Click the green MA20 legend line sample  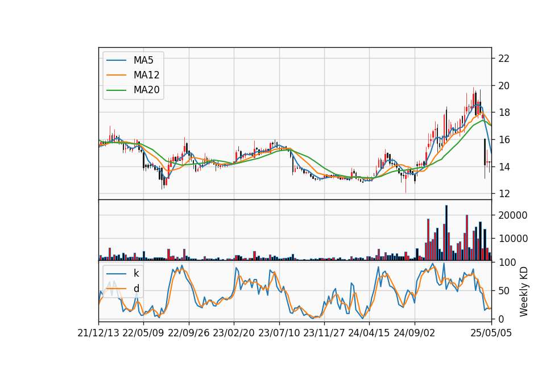[116, 90]
